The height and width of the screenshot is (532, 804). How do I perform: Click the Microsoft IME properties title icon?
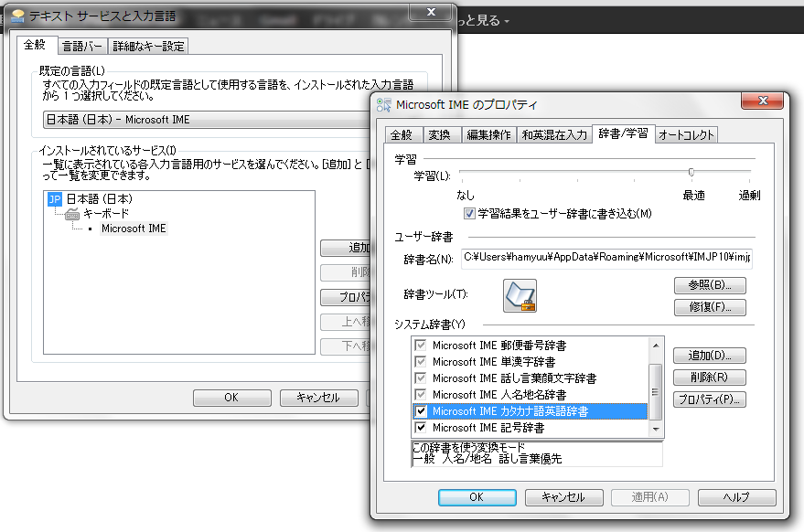(383, 105)
